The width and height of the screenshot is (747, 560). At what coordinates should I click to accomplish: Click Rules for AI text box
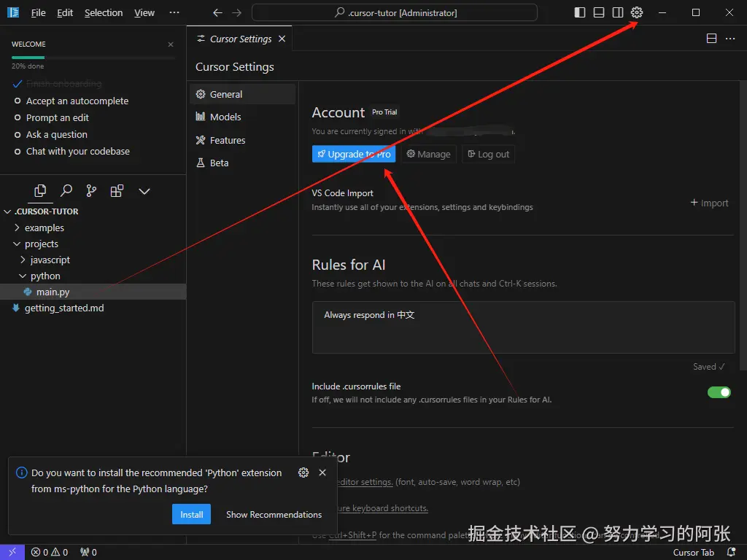point(524,327)
